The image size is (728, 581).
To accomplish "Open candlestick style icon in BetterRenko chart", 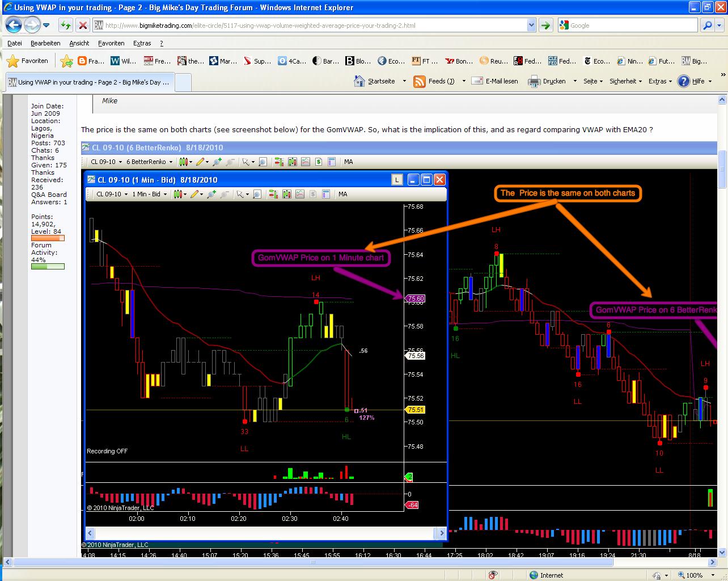I will pos(184,162).
